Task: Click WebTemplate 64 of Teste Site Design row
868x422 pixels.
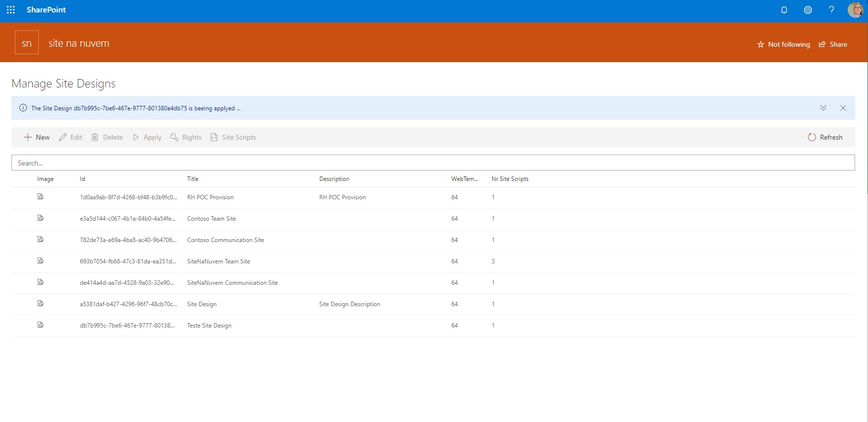Action: [454, 326]
